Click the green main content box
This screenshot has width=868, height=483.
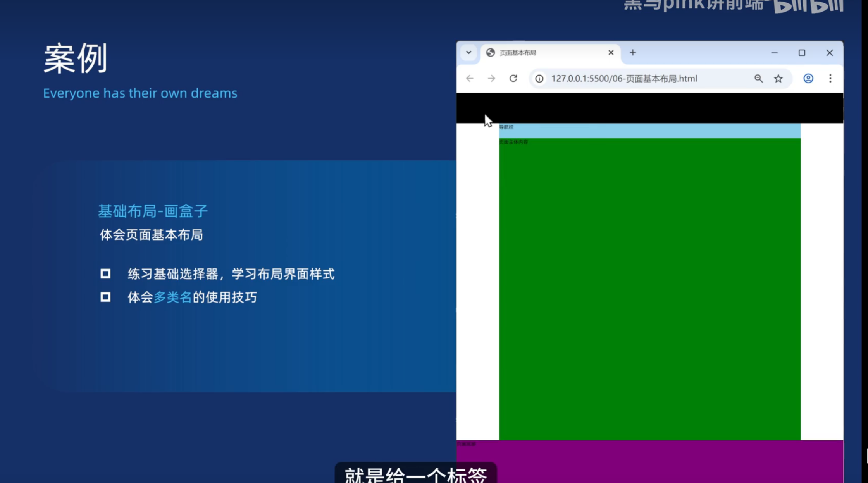pos(649,289)
